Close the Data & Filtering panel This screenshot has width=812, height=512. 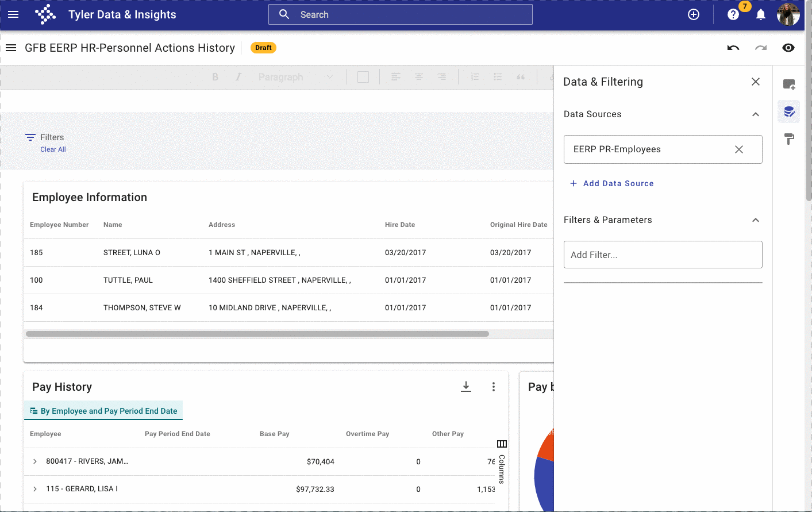(x=756, y=82)
